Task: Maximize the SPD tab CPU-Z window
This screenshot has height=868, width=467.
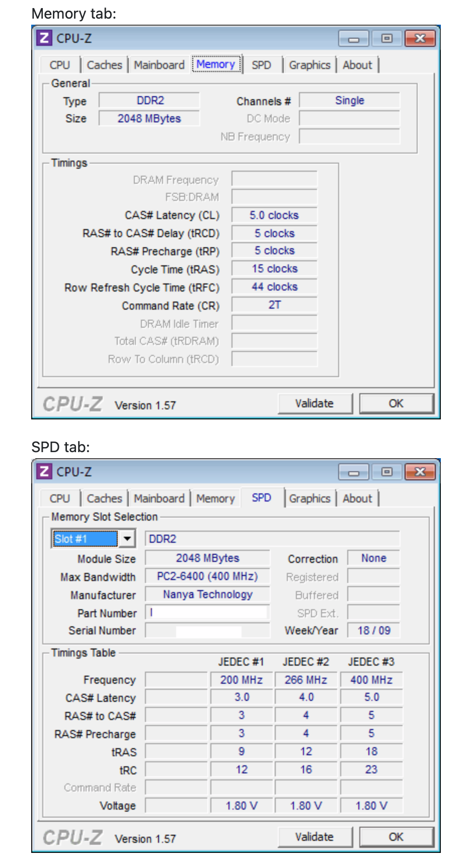Action: (x=386, y=472)
